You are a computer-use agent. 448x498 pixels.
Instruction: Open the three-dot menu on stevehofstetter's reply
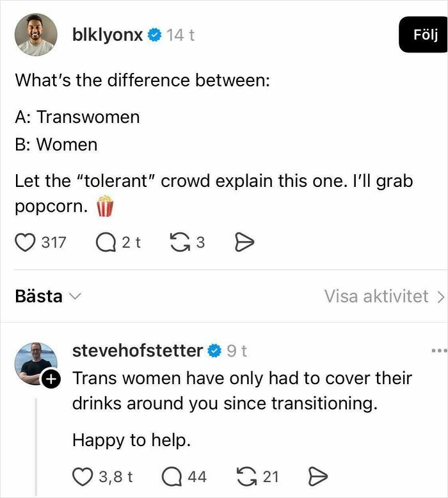tap(438, 351)
